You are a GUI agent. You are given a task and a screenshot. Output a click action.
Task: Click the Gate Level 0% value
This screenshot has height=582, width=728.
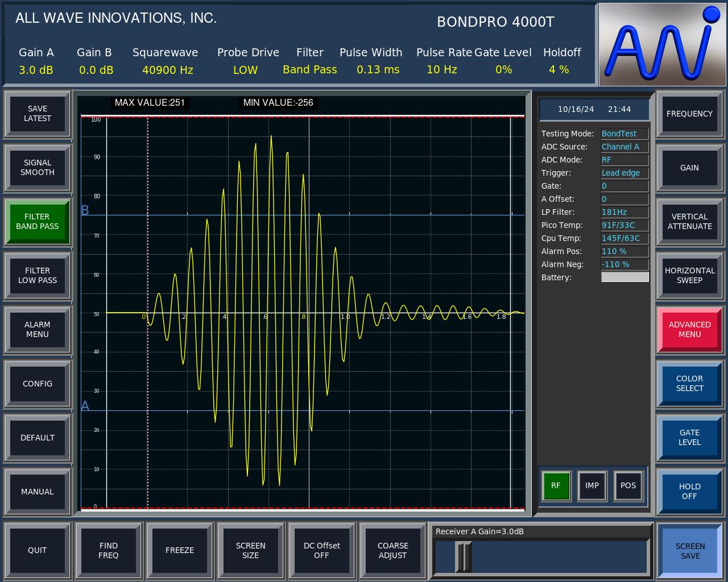pos(503,69)
